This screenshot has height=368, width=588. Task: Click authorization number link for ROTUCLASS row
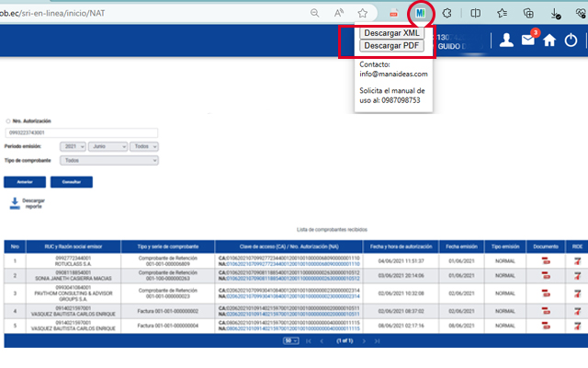pyautogui.click(x=293, y=264)
